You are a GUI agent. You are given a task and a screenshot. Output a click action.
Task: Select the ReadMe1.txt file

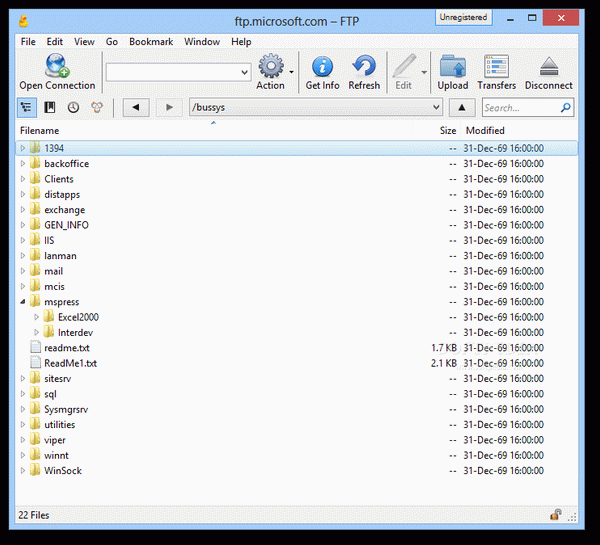(x=297, y=363)
